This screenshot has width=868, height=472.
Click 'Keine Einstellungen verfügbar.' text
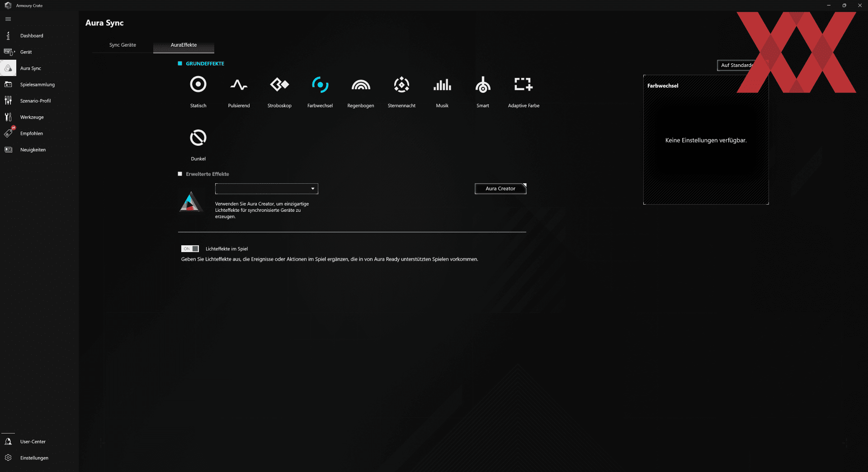coord(706,141)
